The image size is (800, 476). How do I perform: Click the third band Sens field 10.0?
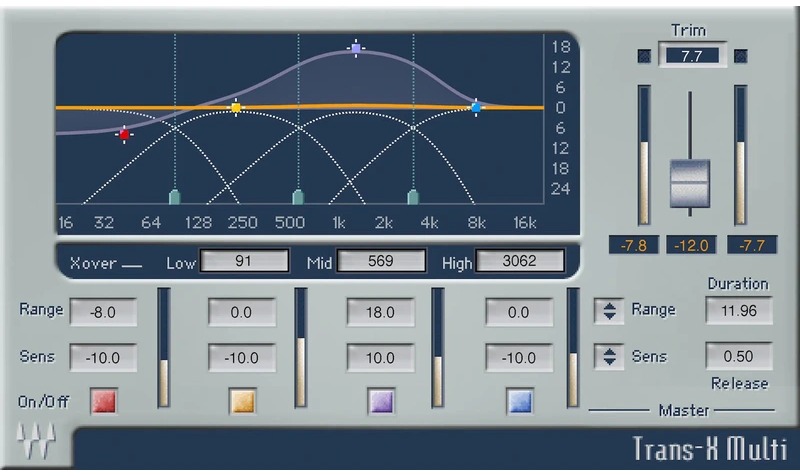pos(381,357)
